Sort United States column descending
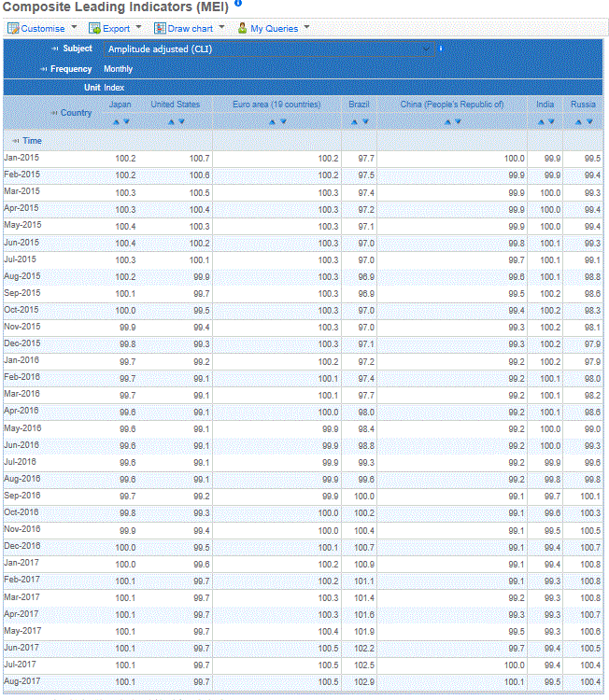Viewport: 609px width, 700px height. (181, 121)
